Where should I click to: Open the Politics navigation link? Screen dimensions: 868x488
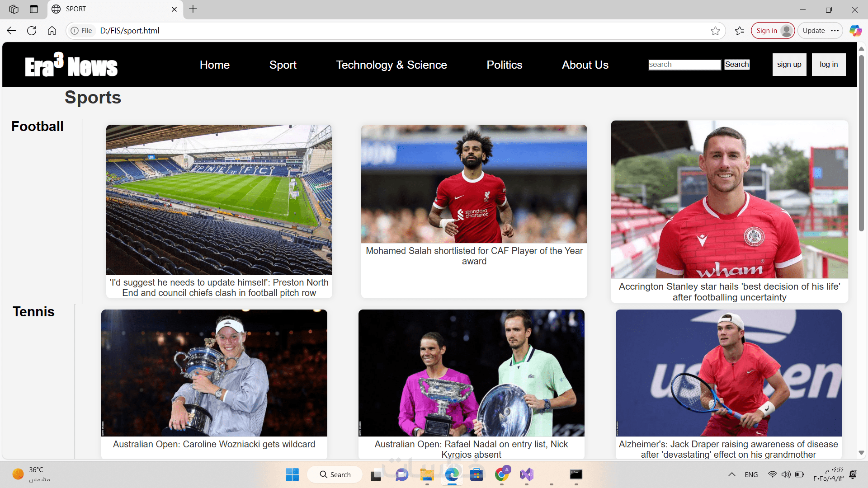tap(505, 65)
